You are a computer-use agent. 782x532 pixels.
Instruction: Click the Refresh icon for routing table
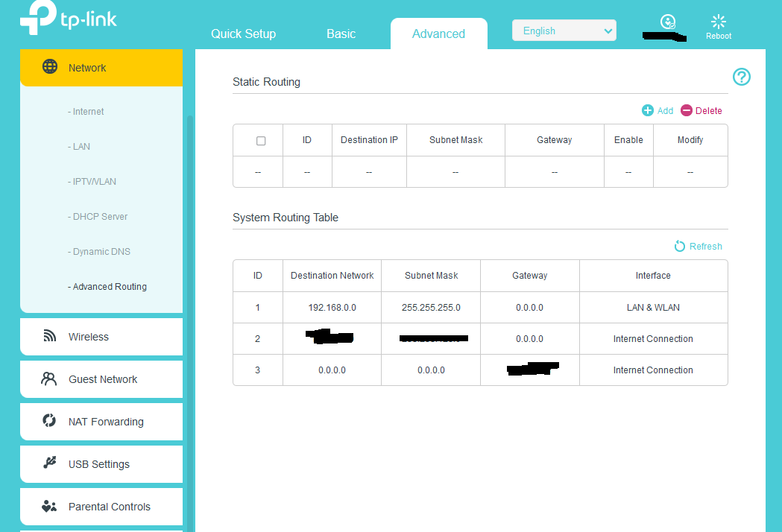(680, 247)
